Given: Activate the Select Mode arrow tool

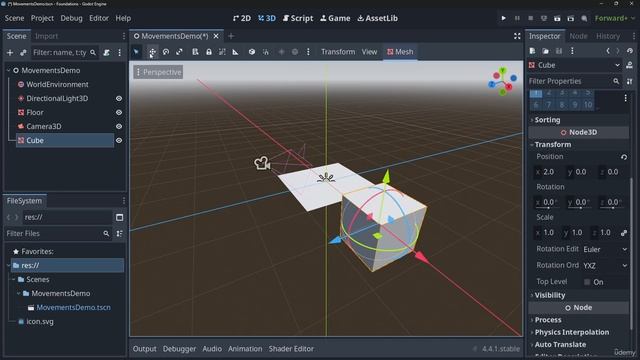Looking at the screenshot, I should (136, 52).
